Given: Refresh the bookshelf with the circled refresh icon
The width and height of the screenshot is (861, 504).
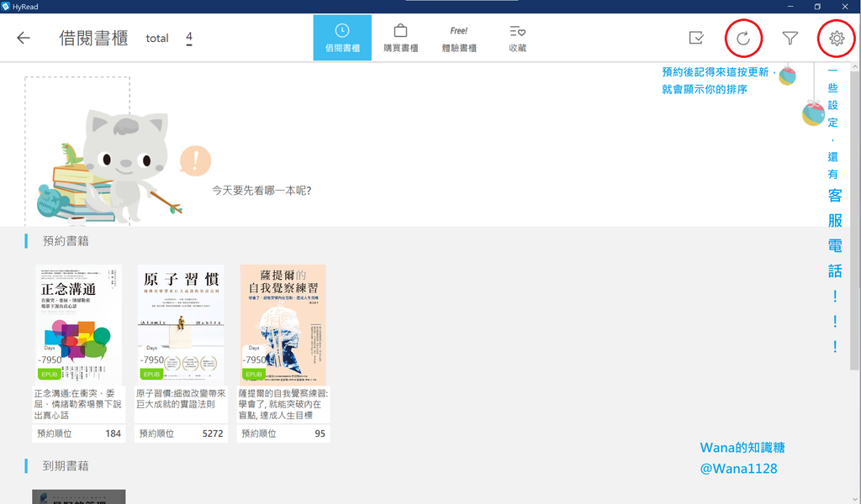Looking at the screenshot, I should point(743,38).
